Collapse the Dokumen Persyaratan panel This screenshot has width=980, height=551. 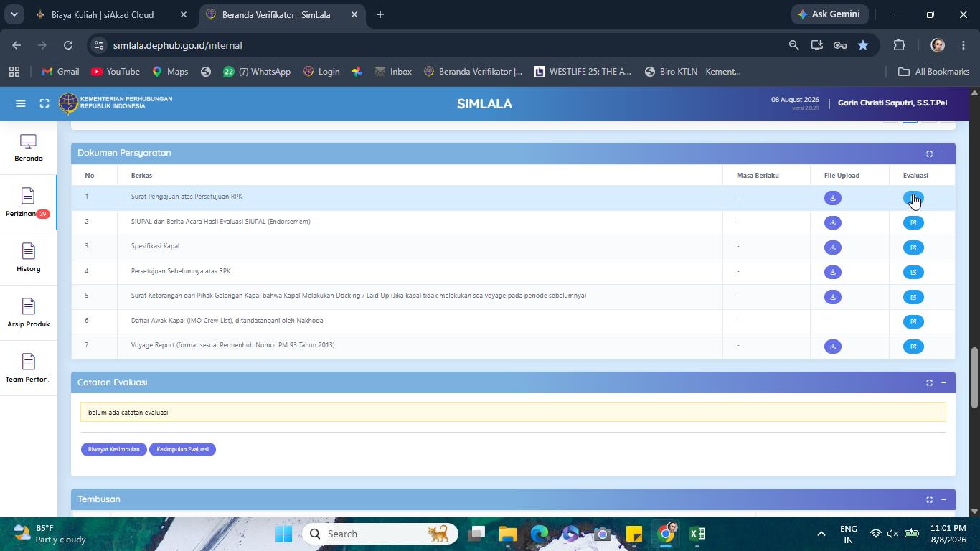pos(943,154)
